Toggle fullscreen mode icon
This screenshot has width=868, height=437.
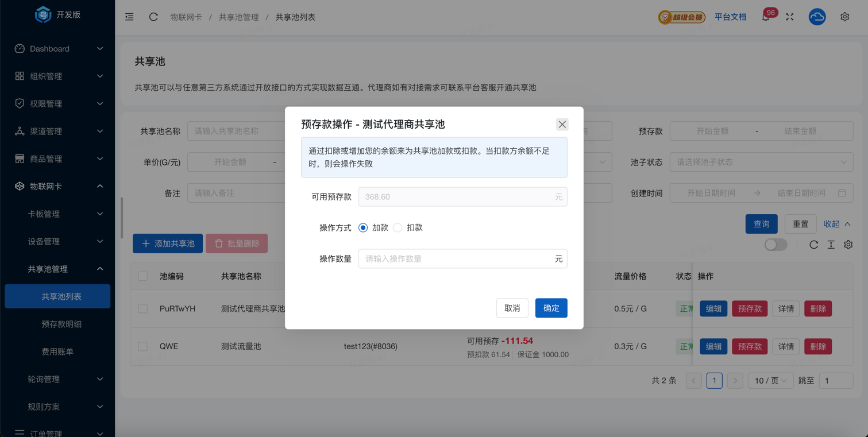coord(790,17)
